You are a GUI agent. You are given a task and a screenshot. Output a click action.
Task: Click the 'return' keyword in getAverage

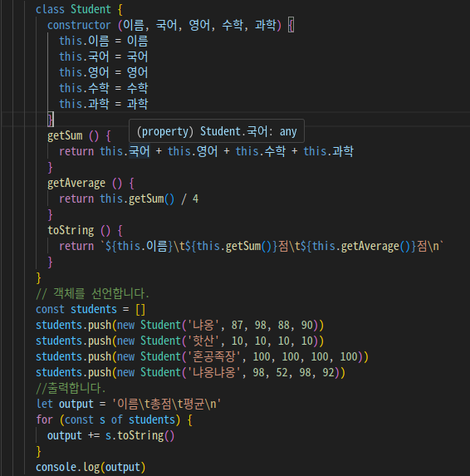pyautogui.click(x=76, y=199)
